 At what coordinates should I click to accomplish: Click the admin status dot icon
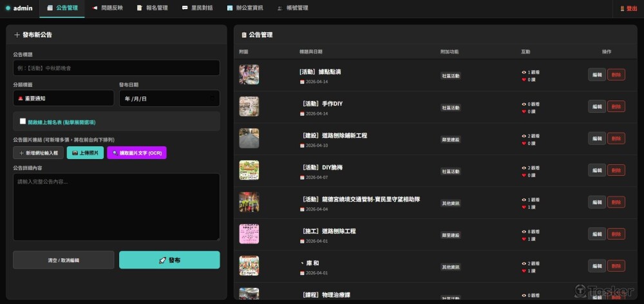(x=8, y=8)
